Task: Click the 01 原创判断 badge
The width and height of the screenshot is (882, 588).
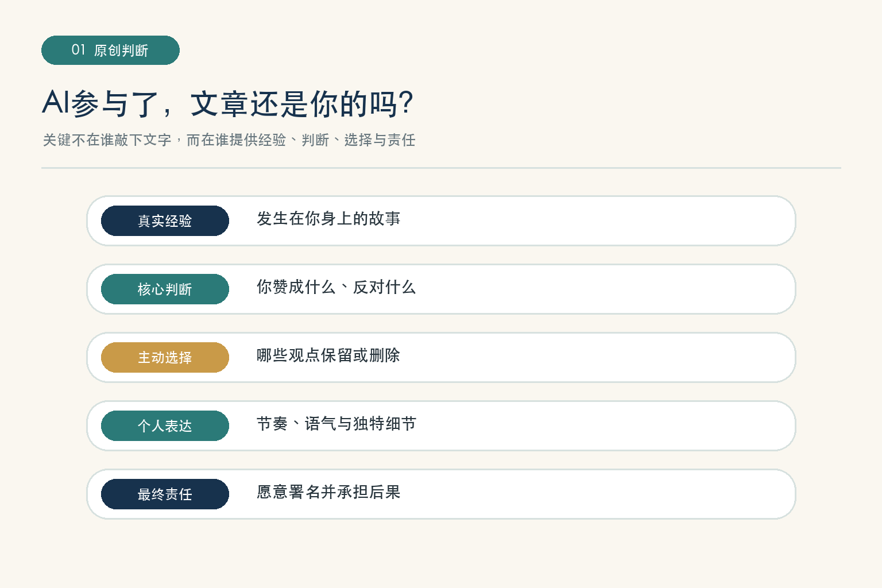Action: pos(110,51)
